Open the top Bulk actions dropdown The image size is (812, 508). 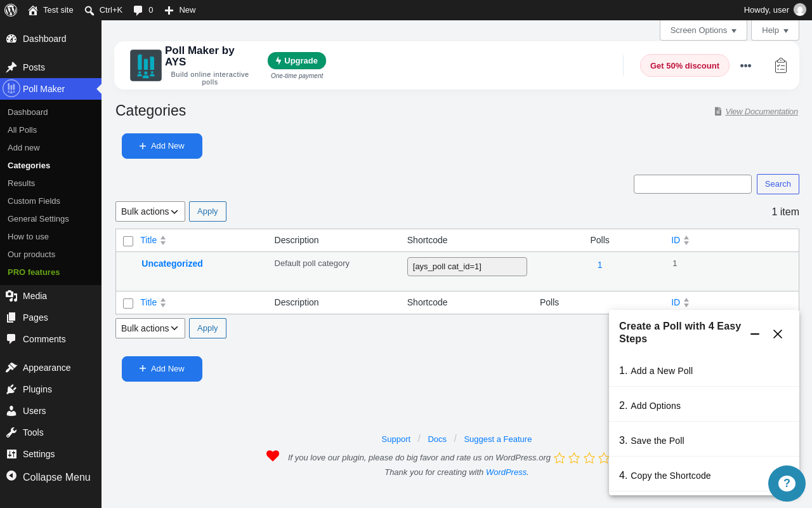pyautogui.click(x=150, y=211)
